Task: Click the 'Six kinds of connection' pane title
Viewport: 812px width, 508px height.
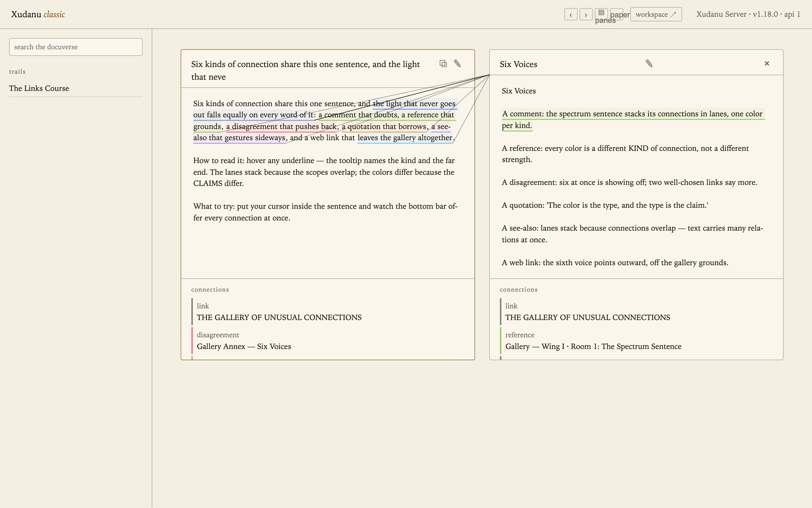Action: click(305, 71)
